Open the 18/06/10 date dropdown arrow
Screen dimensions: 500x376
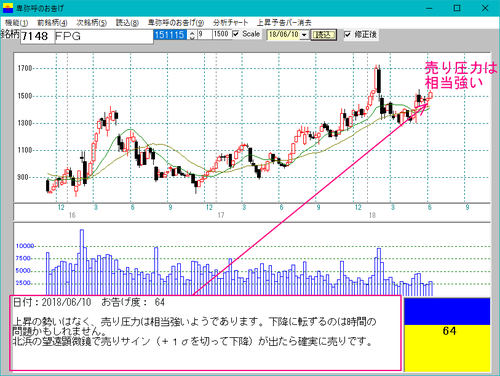click(304, 35)
